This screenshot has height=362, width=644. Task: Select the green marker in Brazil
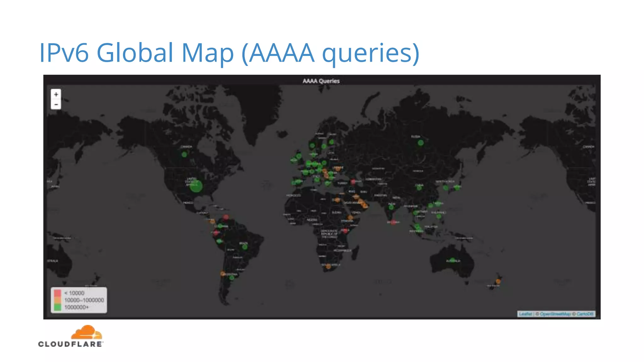[x=245, y=247]
